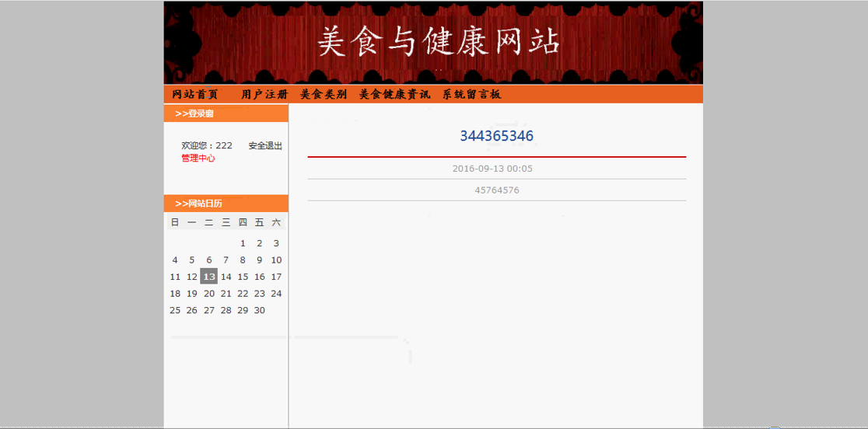This screenshot has height=429, width=868.
Task: Click the >>网站日历 panel header
Action: [226, 204]
